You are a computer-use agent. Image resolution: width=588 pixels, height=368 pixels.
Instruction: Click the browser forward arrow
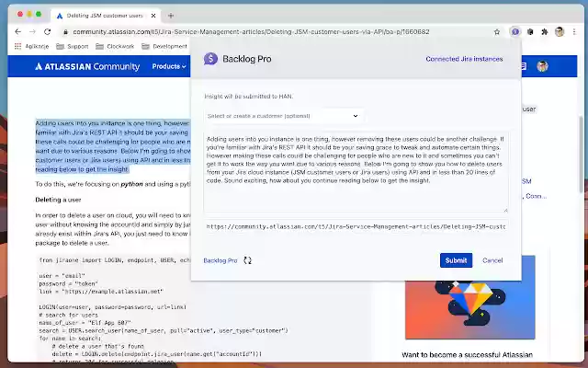[33, 32]
